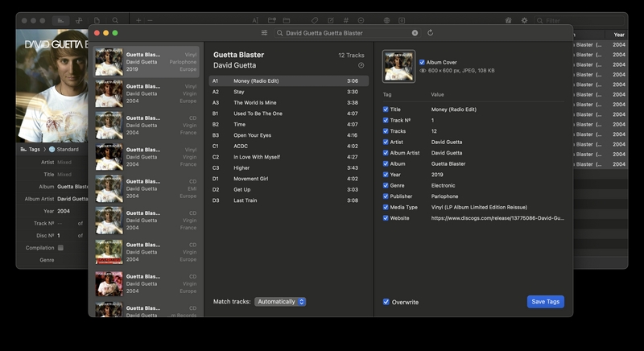Click the circled minus icon in toolbar

[361, 20]
